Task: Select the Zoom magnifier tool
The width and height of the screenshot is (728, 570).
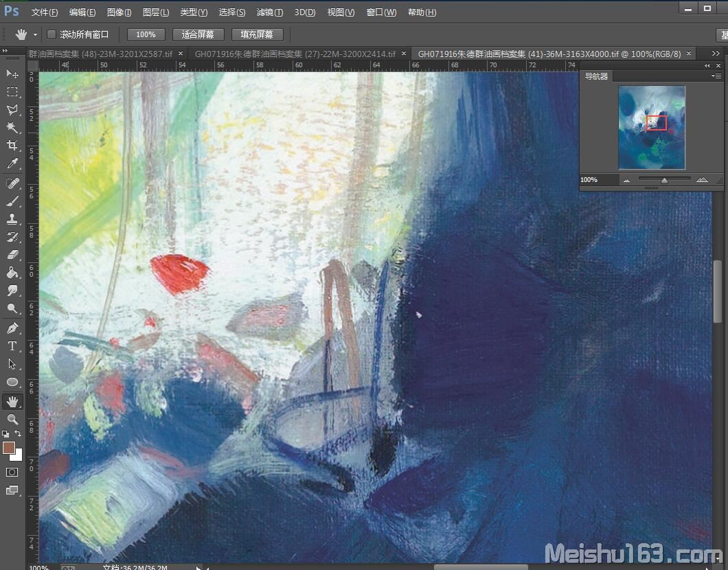Action: pyautogui.click(x=12, y=419)
